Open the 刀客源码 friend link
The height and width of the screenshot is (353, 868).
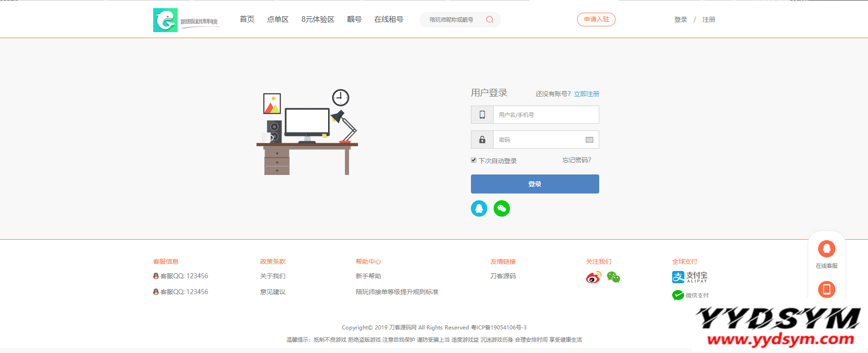click(503, 276)
